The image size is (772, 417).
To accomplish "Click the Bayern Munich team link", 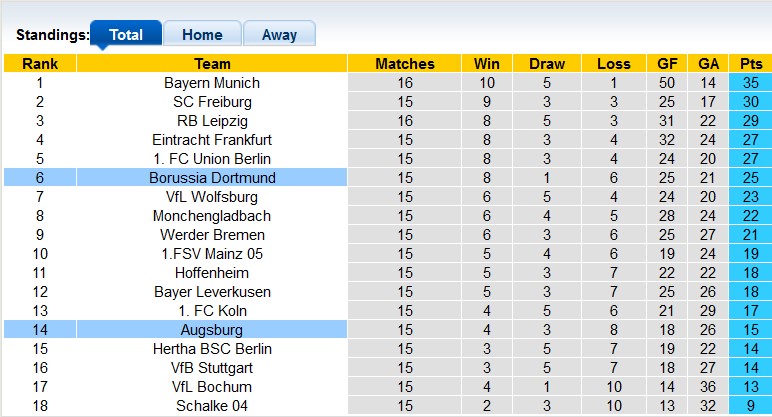I will pyautogui.click(x=212, y=83).
